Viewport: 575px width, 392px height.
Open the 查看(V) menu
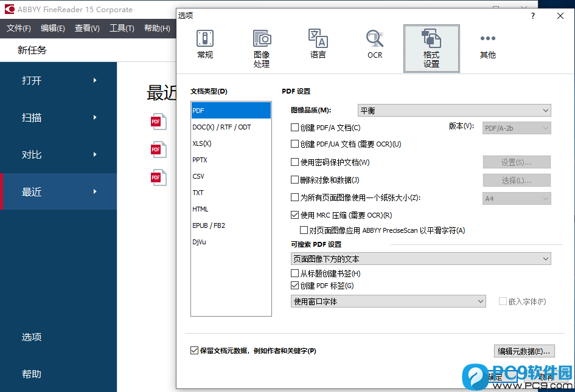87,28
